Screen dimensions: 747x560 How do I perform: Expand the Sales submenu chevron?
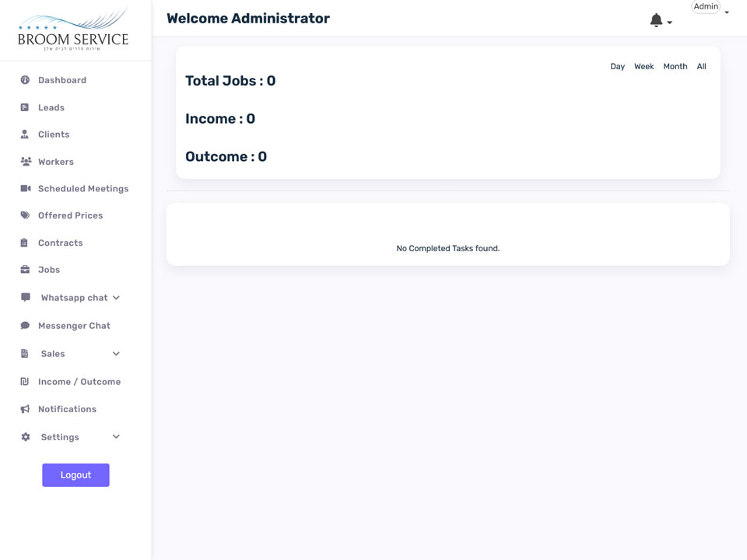coord(116,354)
